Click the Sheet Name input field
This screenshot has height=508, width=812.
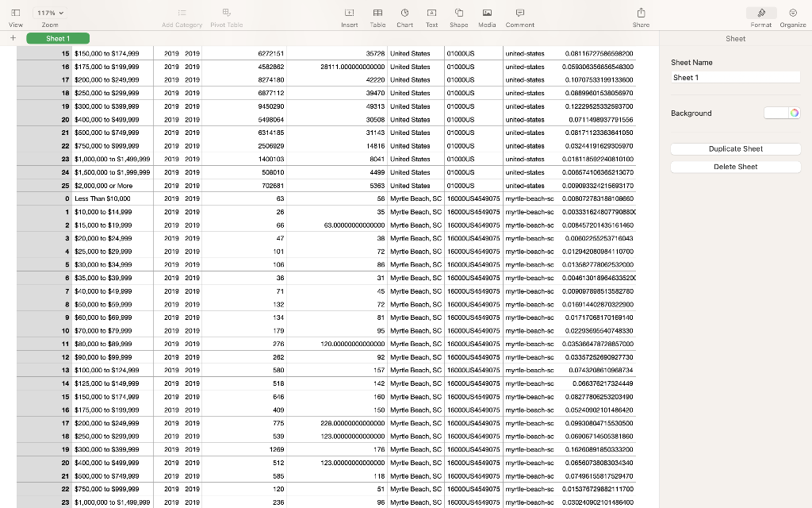point(735,77)
